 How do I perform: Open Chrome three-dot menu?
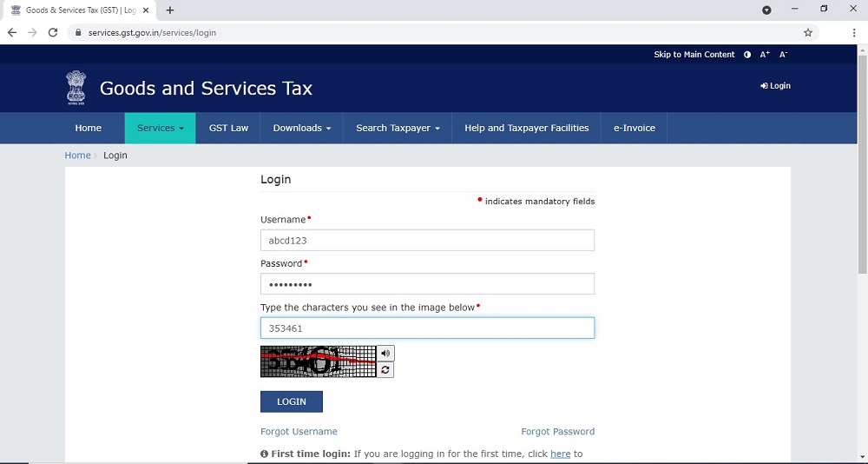(854, 33)
